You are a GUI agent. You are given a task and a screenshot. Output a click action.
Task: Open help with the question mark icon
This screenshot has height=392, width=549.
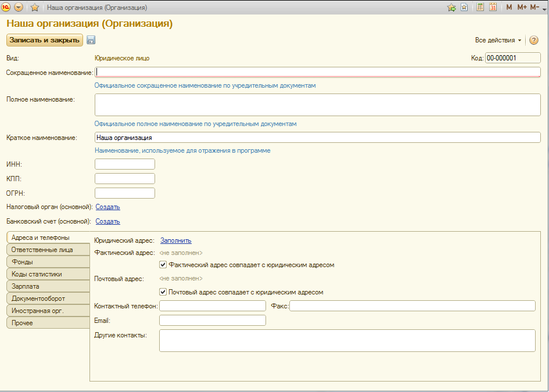tap(534, 40)
